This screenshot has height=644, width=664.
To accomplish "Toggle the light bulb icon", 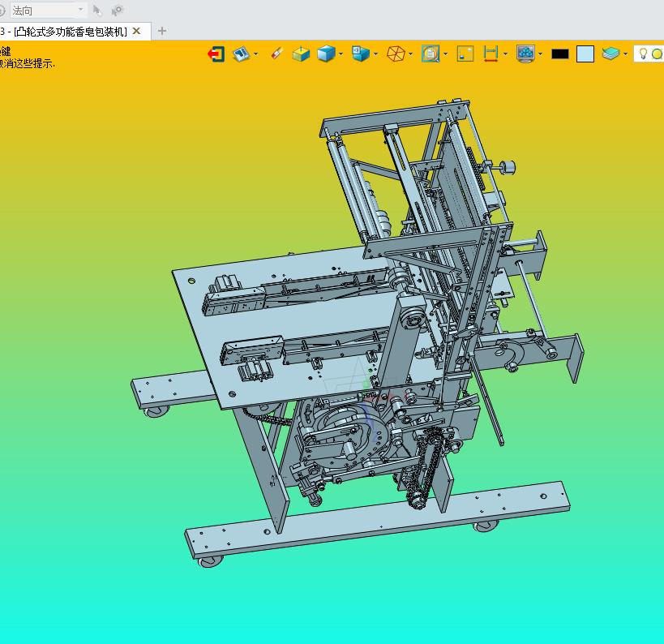I will [x=643, y=54].
